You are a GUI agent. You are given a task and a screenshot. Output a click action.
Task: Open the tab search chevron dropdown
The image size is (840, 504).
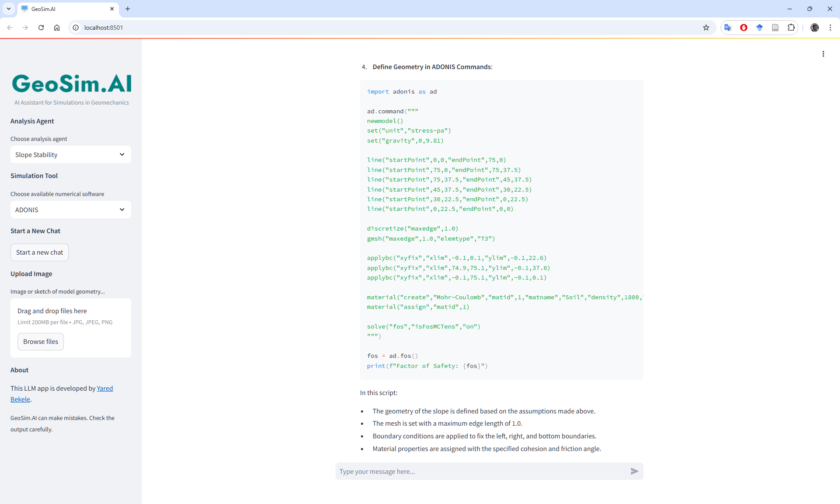pos(8,9)
